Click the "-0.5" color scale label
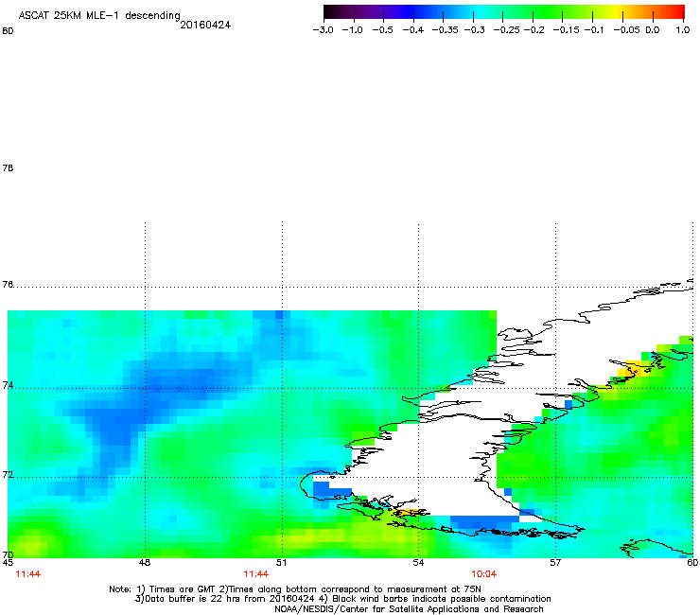The width and height of the screenshot is (700, 615). tap(382, 30)
